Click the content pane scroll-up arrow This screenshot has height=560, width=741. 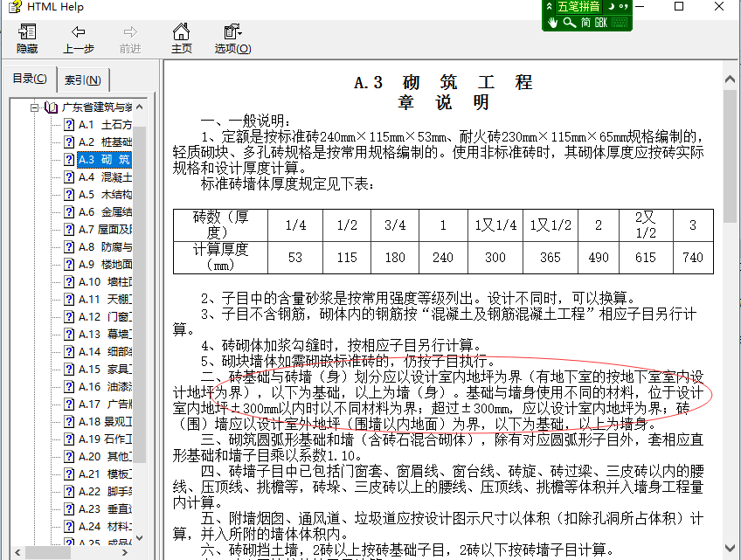731,80
